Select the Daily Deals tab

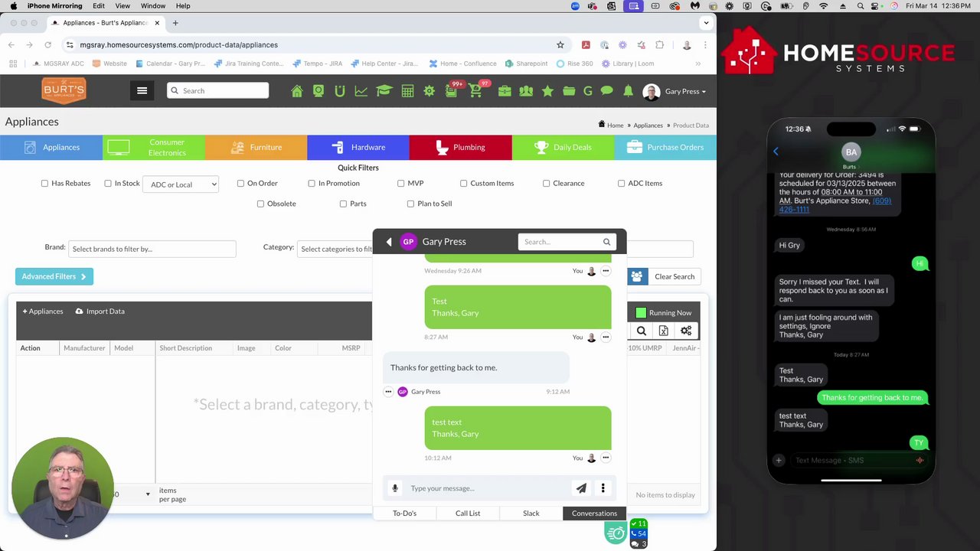[x=563, y=148]
